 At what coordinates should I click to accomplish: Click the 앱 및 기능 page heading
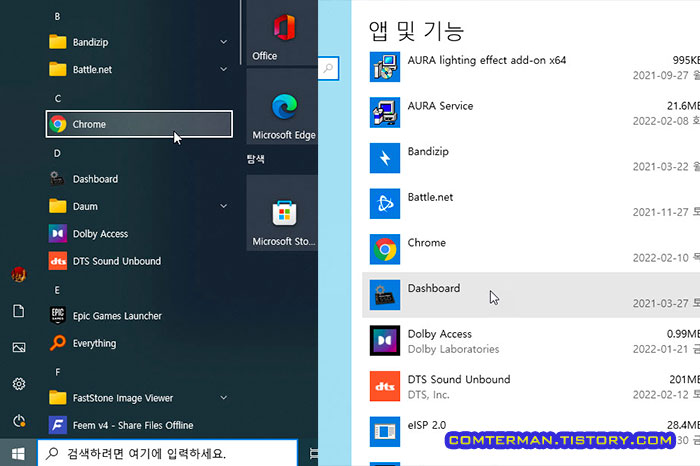pyautogui.click(x=416, y=31)
